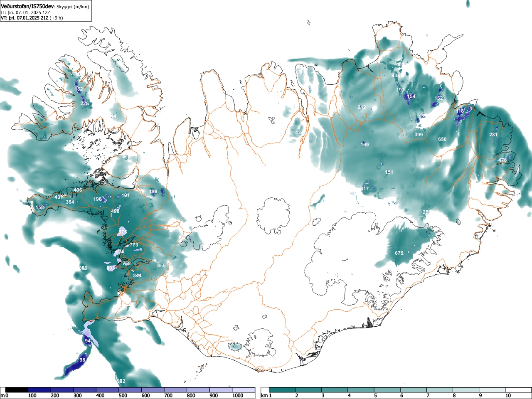Click the 5 label in the km legend
532x399 pixels.
click(x=375, y=396)
